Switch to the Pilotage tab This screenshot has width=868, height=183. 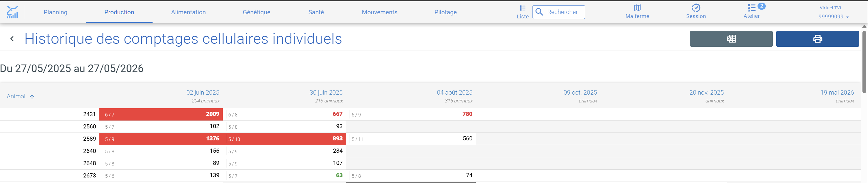click(x=445, y=12)
